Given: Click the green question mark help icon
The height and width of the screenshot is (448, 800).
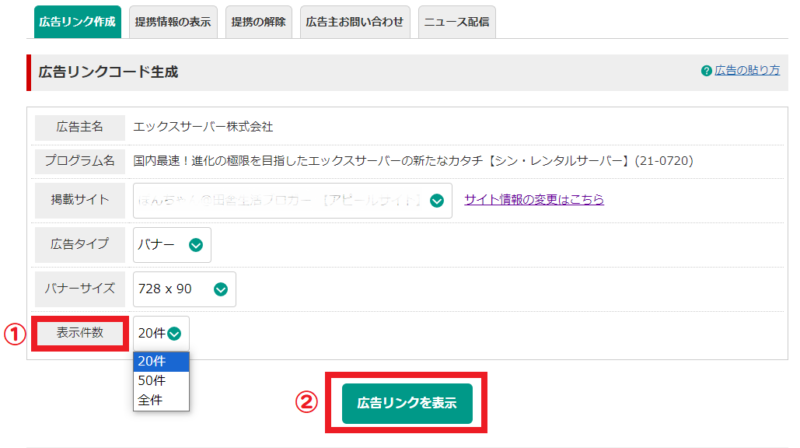Looking at the screenshot, I should click(706, 71).
